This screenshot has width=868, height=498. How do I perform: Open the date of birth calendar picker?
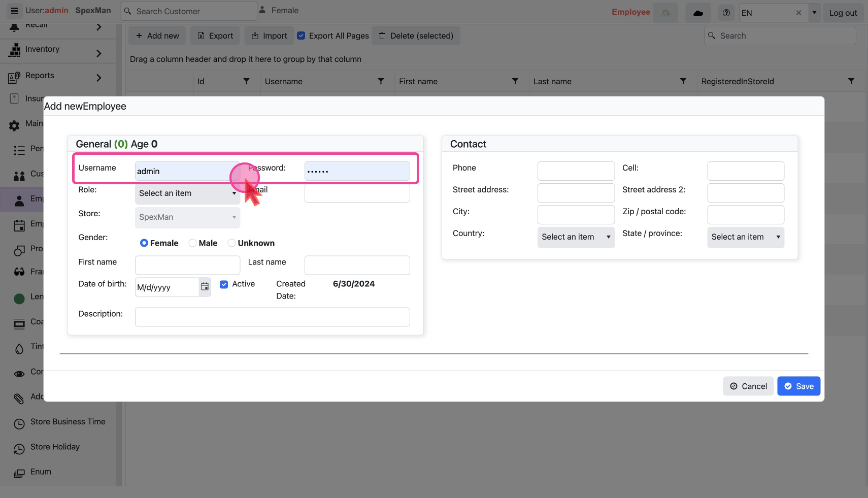(x=205, y=287)
